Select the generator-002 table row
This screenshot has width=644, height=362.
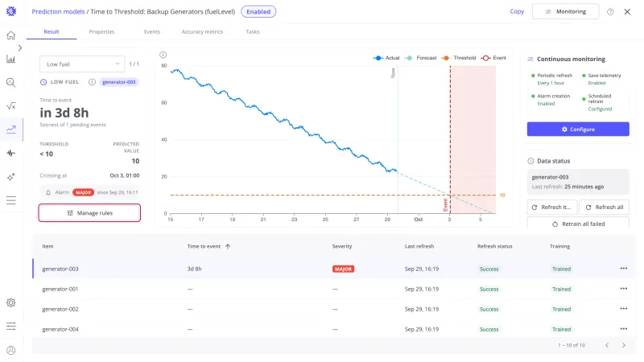(334, 309)
